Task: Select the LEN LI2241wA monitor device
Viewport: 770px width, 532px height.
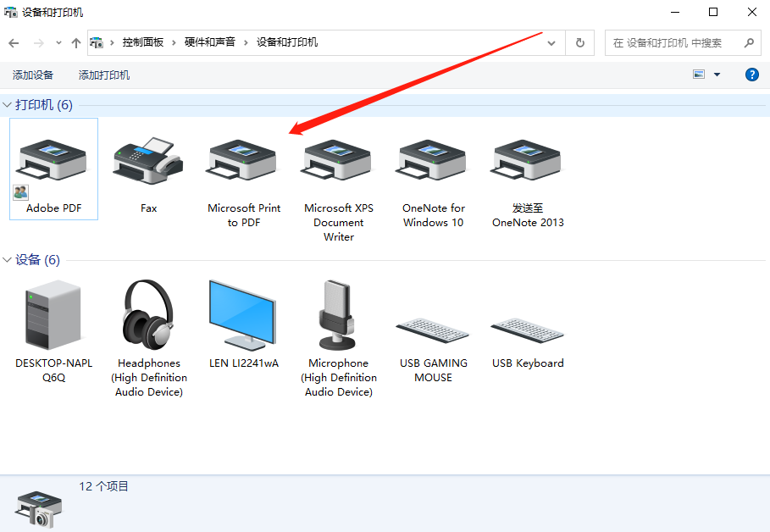Action: pos(243,315)
